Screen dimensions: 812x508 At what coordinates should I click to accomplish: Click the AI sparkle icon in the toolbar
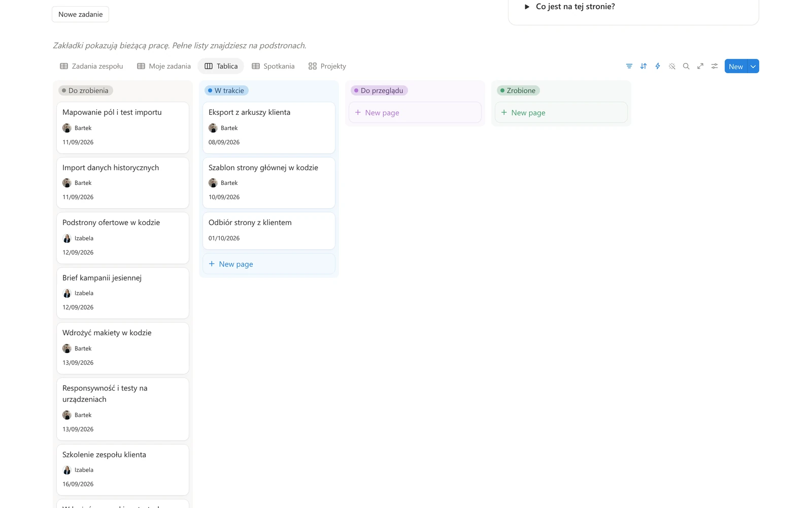pyautogui.click(x=672, y=66)
